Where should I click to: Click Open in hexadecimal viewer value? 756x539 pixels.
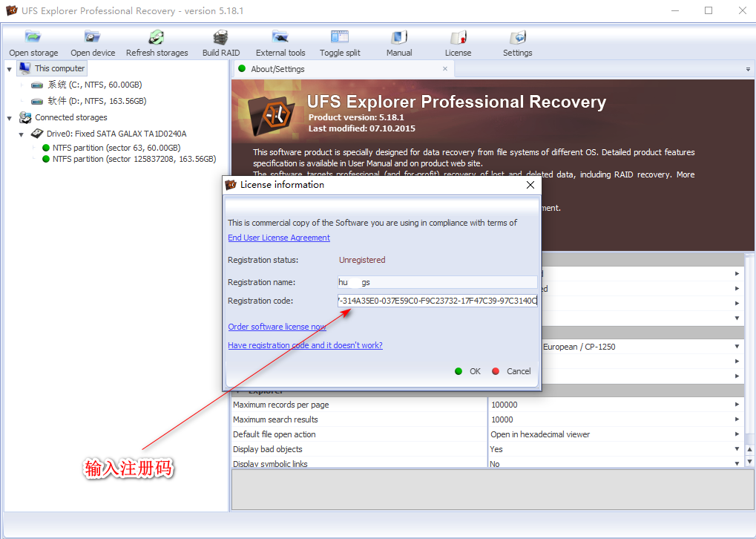[x=541, y=434]
